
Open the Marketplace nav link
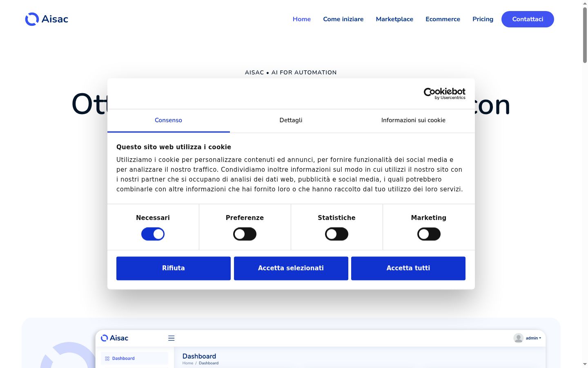tap(394, 19)
